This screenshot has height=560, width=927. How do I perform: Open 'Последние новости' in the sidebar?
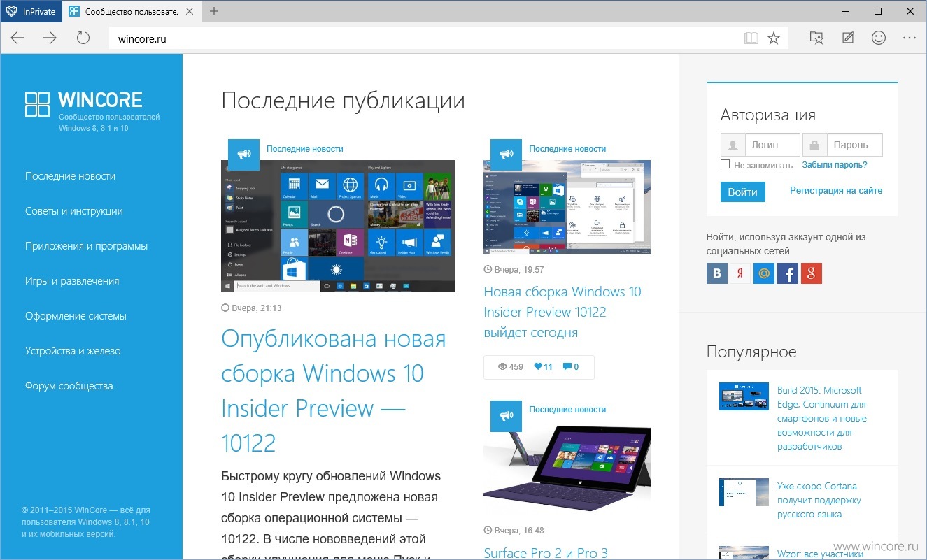pos(70,176)
